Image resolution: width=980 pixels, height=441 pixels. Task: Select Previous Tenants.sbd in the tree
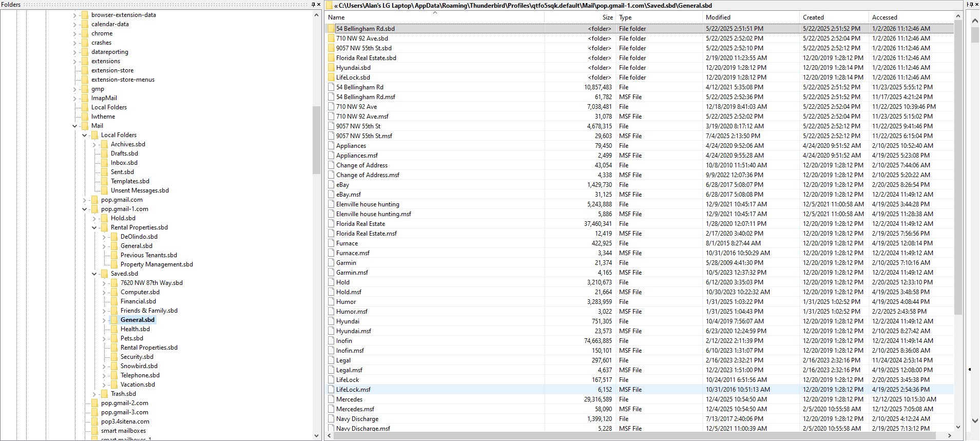pyautogui.click(x=149, y=255)
